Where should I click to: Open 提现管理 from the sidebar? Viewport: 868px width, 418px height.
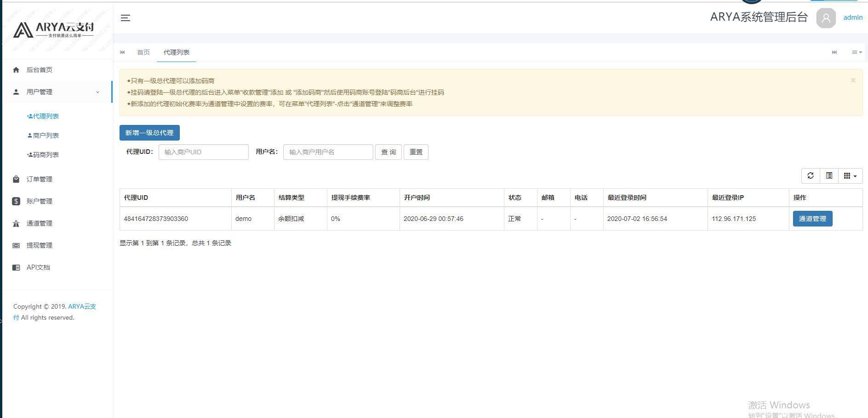tap(40, 245)
